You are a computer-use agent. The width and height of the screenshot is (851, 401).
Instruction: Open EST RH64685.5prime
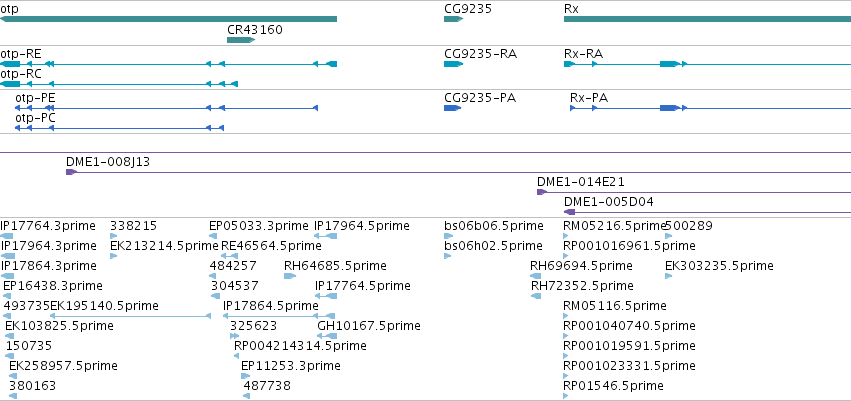[x=290, y=276]
